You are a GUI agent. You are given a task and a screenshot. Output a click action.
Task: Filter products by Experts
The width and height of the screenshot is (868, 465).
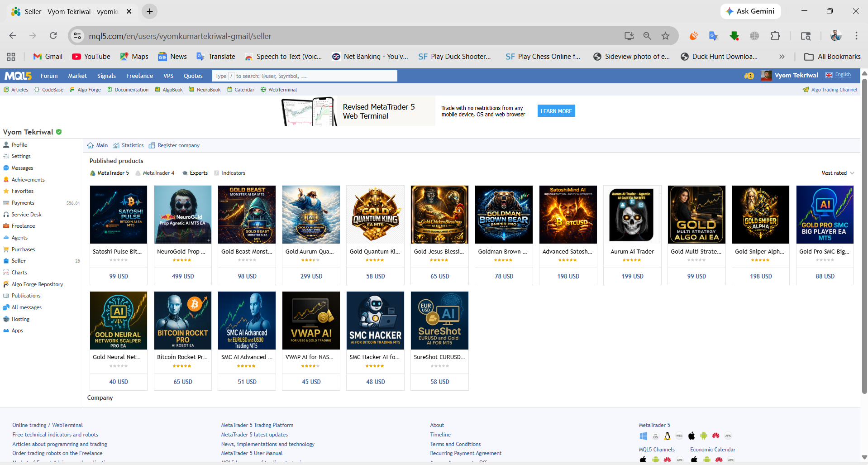(x=195, y=173)
